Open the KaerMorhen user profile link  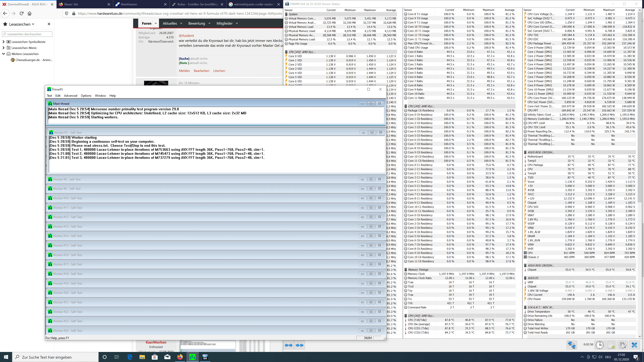(156, 342)
